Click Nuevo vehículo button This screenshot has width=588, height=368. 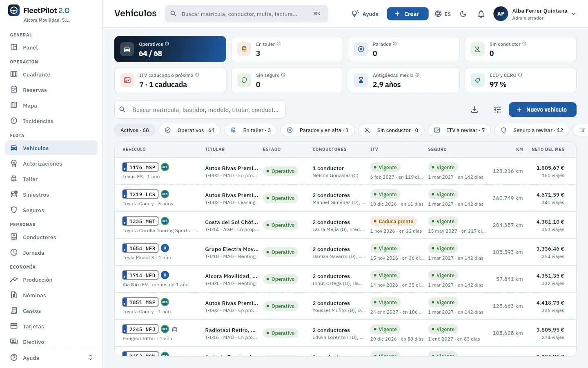point(542,110)
